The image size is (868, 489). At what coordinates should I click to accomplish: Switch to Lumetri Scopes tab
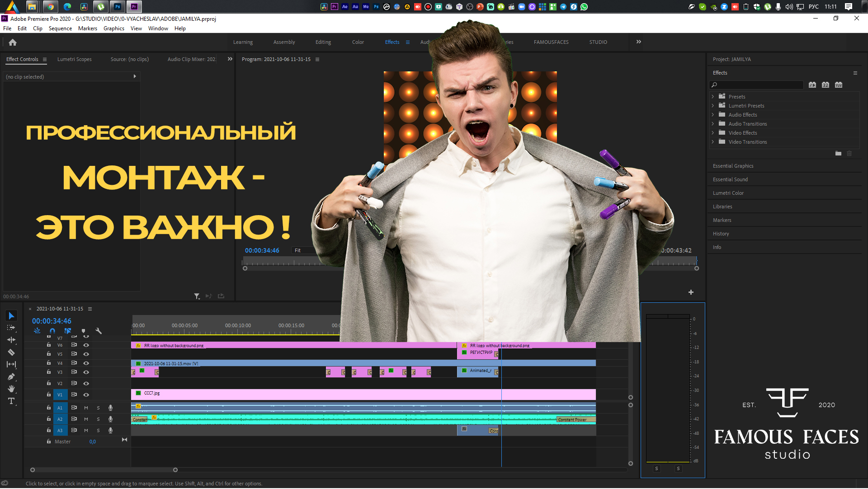(74, 60)
